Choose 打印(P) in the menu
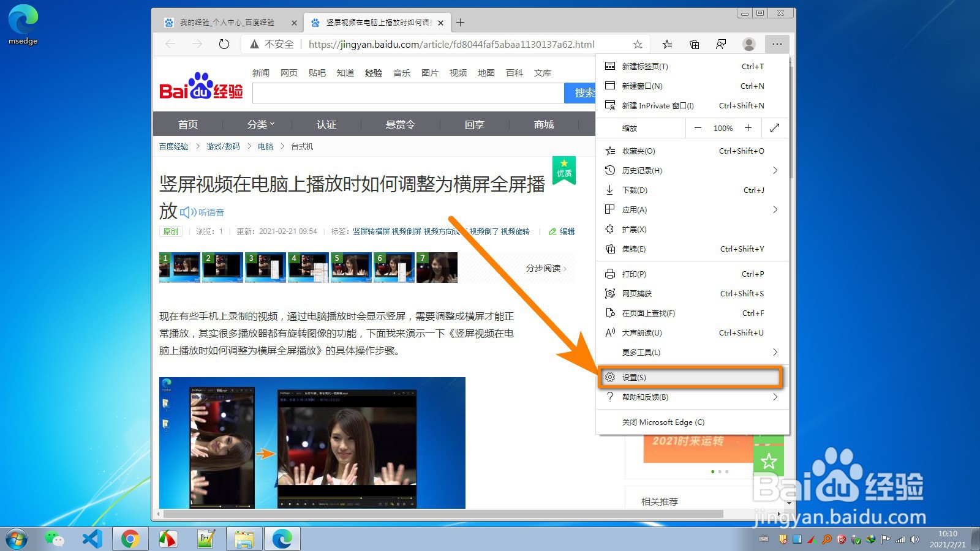This screenshot has width=980, height=551. (x=693, y=274)
